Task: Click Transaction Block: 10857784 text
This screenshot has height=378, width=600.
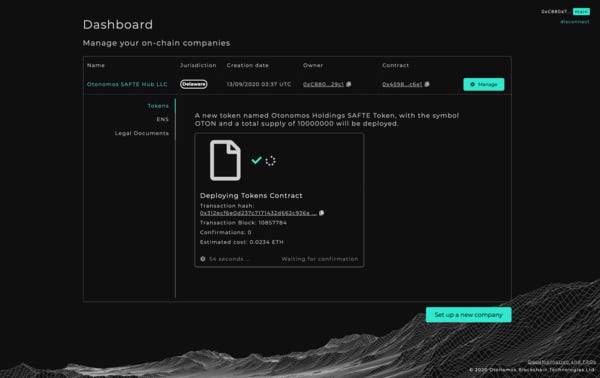Action: coord(243,223)
